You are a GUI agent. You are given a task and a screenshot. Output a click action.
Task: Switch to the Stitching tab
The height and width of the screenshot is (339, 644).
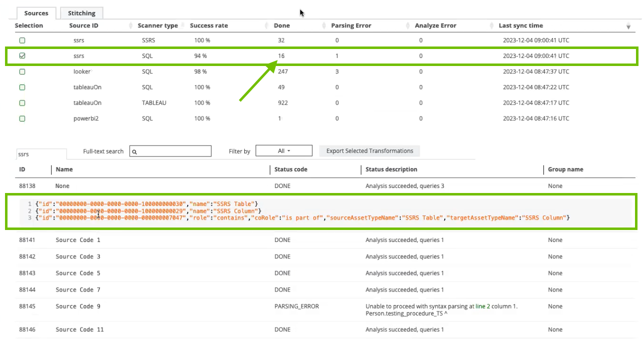(x=82, y=13)
